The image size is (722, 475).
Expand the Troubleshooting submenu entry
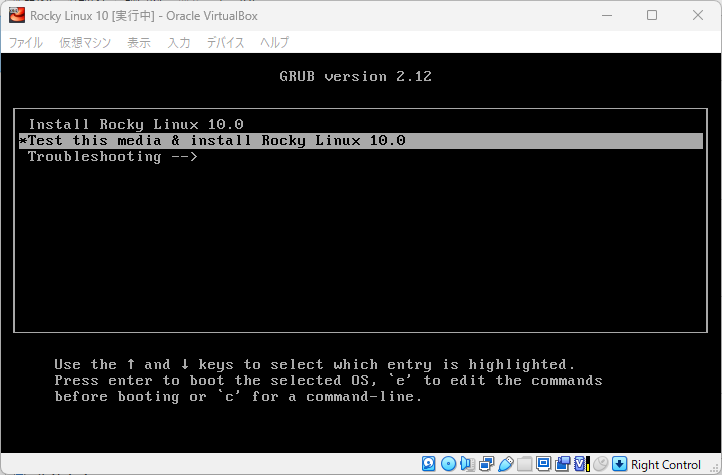click(112, 156)
